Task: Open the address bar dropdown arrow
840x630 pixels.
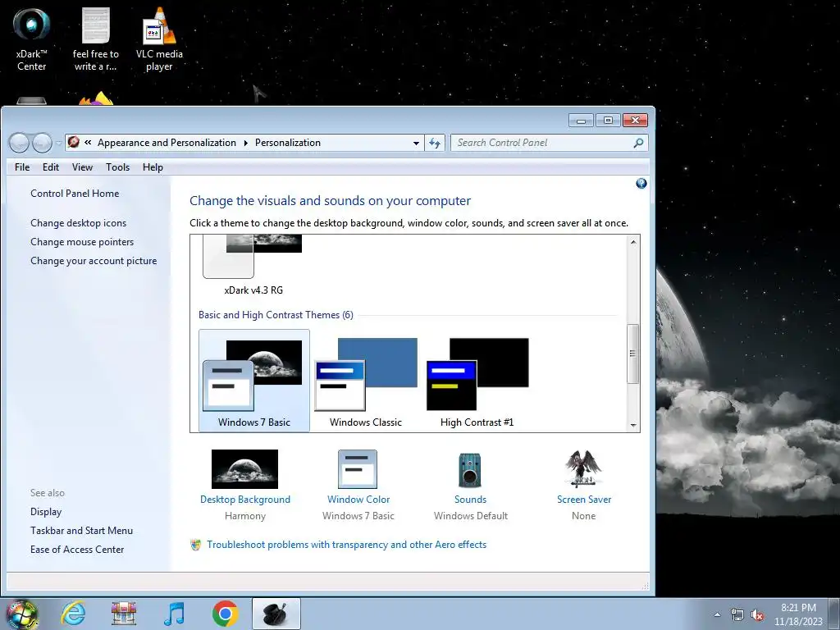Action: tap(416, 143)
